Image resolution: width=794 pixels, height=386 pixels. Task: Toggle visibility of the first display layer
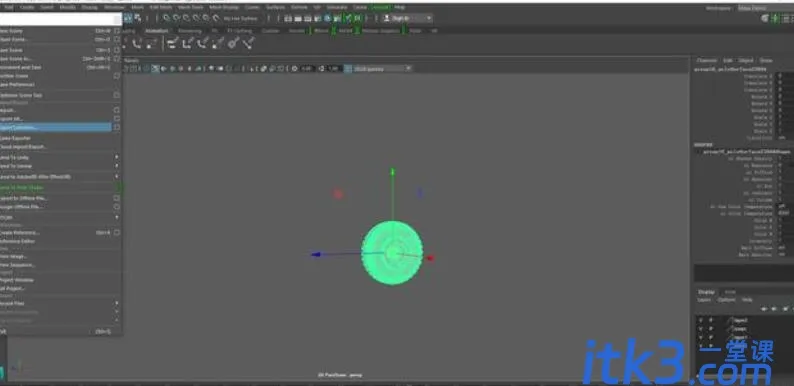click(x=701, y=321)
